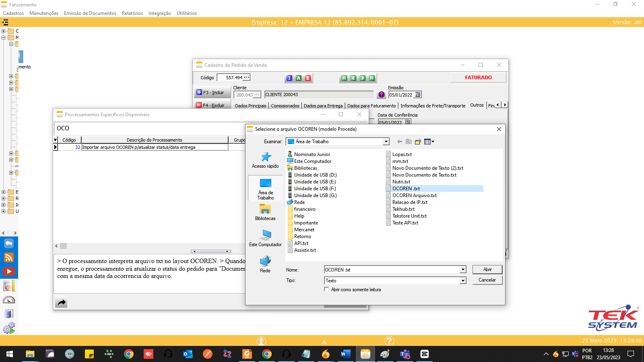
Task: Select file OCOREN Arquivo.txt
Action: coord(414,195)
